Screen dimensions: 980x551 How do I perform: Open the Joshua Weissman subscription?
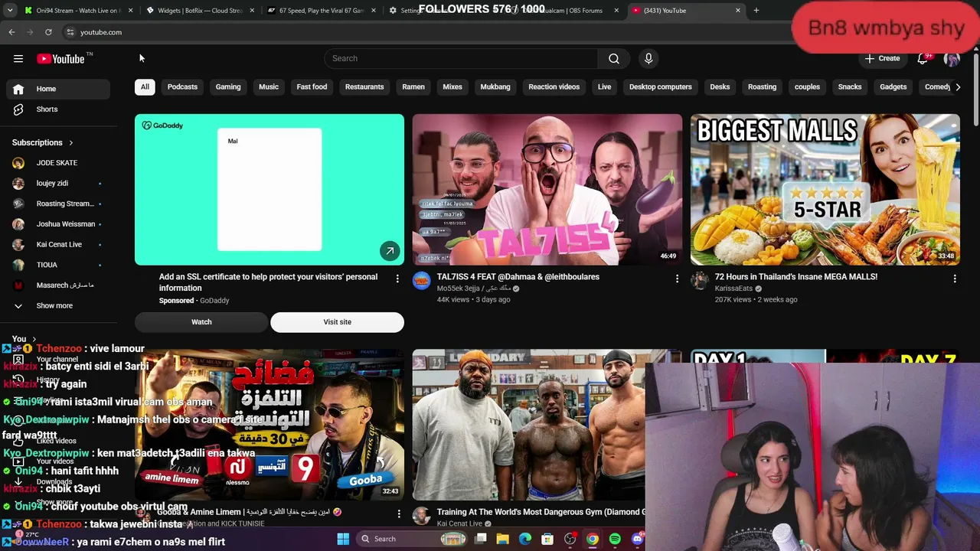58,224
